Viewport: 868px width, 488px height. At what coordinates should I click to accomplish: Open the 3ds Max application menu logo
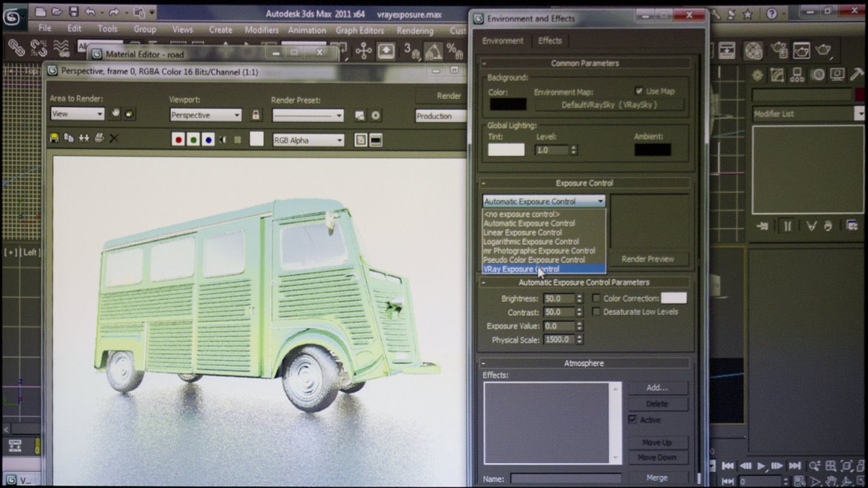coord(13,18)
